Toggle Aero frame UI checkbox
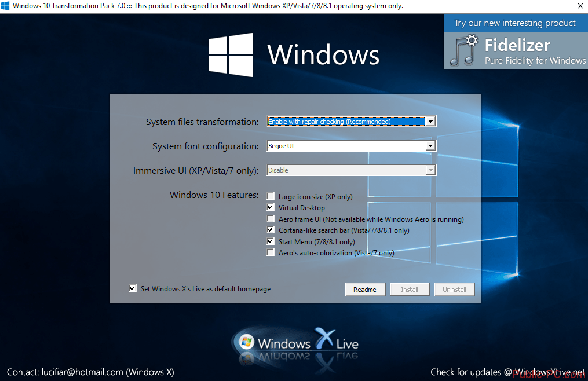 271,219
